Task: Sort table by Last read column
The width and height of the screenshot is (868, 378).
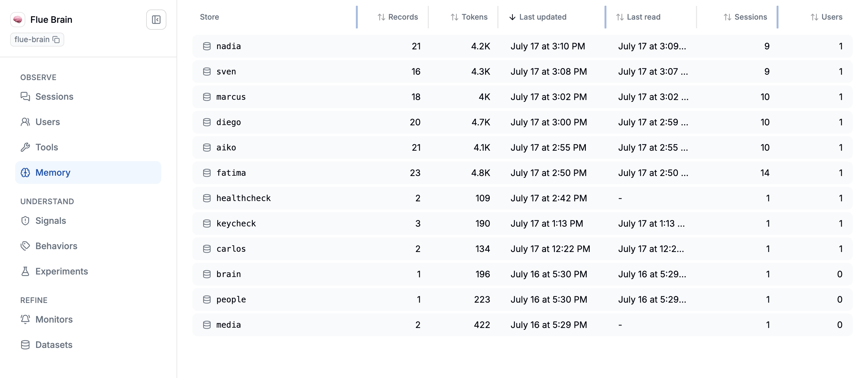Action: pyautogui.click(x=638, y=17)
